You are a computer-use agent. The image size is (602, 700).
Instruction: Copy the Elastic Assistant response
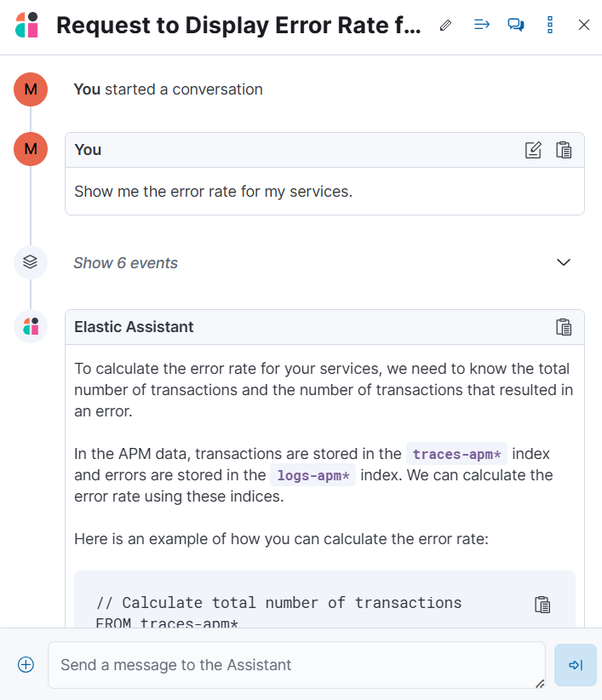[x=564, y=326]
